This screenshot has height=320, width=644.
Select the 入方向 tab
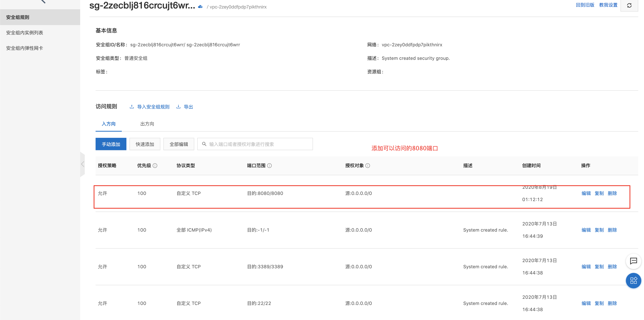pos(108,124)
